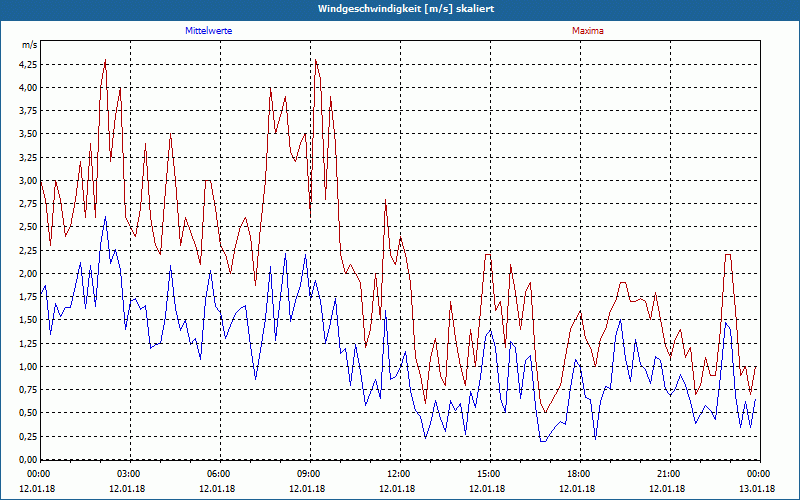Image resolution: width=800 pixels, height=500 pixels.
Task: Select the 2,00 y-axis value
Action: [28, 273]
